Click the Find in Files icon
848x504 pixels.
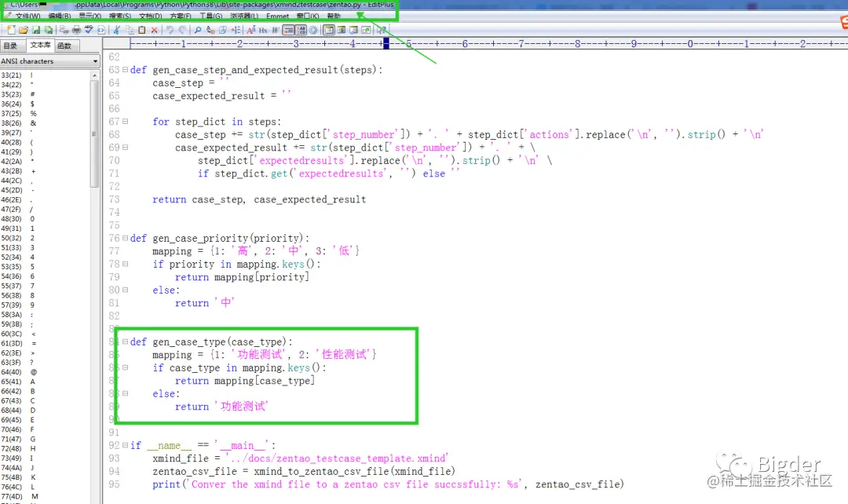click(223, 31)
